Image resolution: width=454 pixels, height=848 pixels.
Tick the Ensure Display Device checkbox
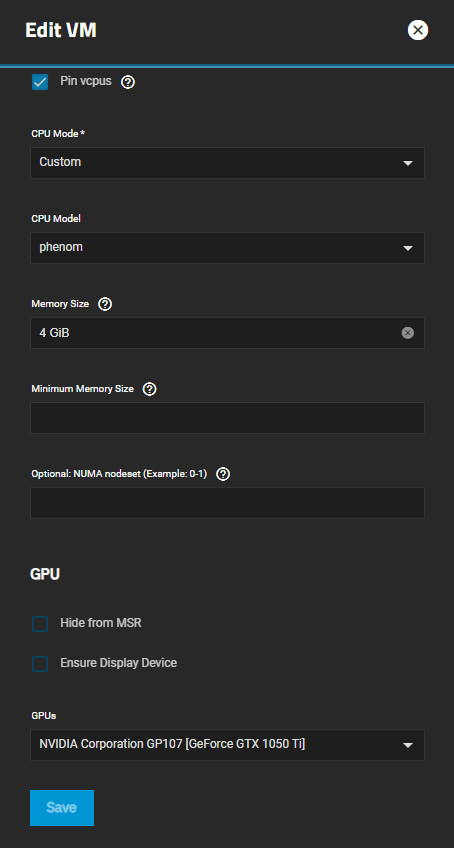(40, 664)
